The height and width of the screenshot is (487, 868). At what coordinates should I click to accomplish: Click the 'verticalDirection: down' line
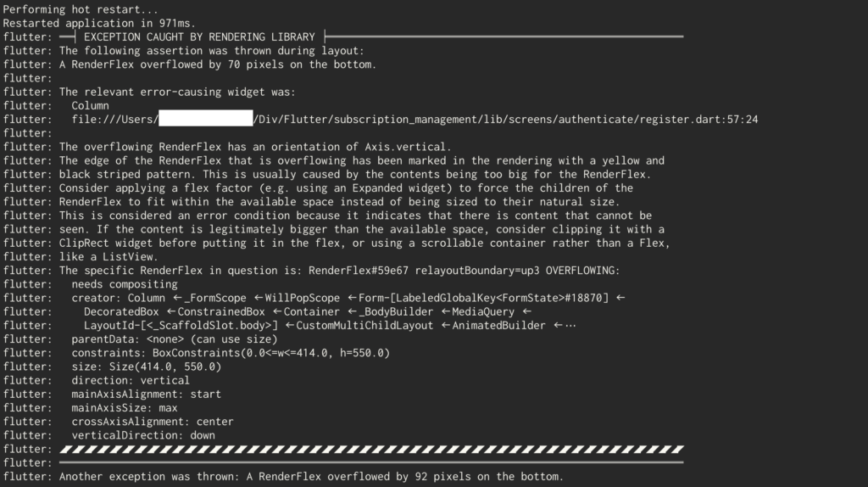142,435
